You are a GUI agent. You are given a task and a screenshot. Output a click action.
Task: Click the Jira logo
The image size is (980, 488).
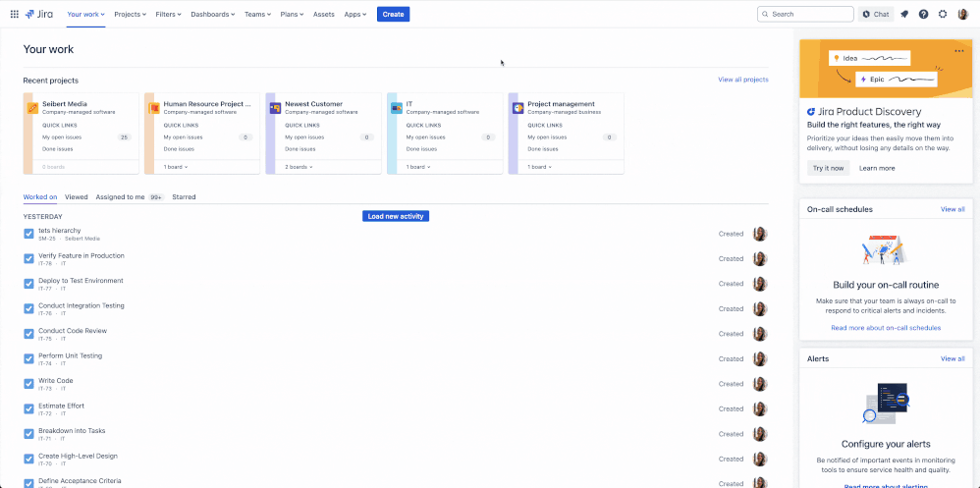(x=38, y=14)
